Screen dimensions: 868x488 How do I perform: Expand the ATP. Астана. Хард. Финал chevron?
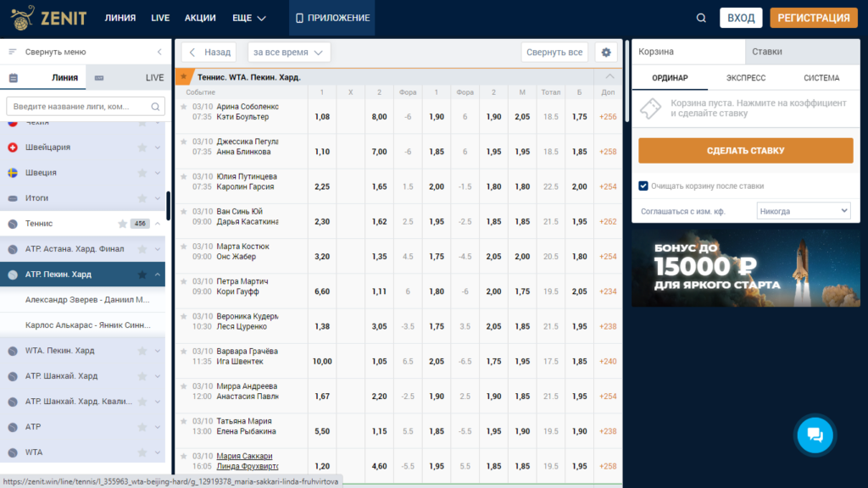158,249
